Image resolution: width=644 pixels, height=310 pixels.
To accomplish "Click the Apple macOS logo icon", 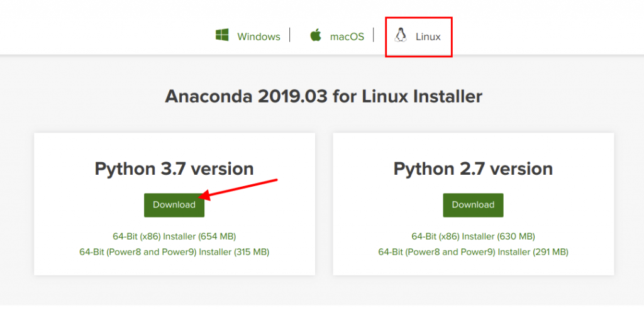I will (x=316, y=36).
